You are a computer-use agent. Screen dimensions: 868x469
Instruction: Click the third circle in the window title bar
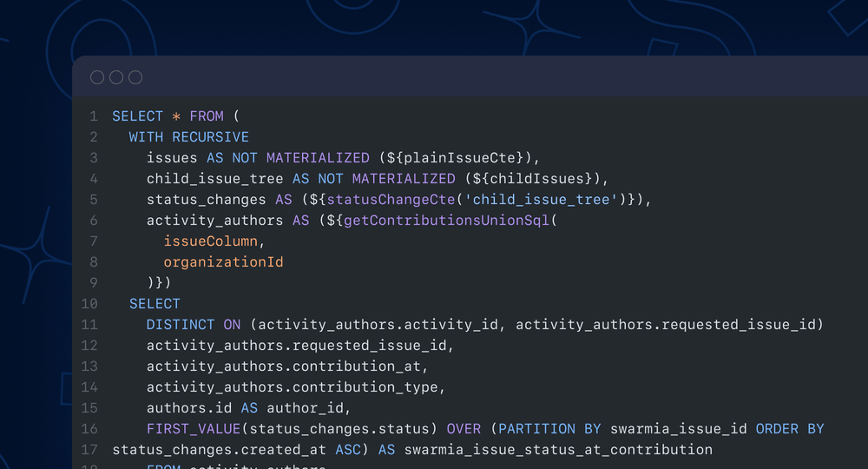[135, 77]
